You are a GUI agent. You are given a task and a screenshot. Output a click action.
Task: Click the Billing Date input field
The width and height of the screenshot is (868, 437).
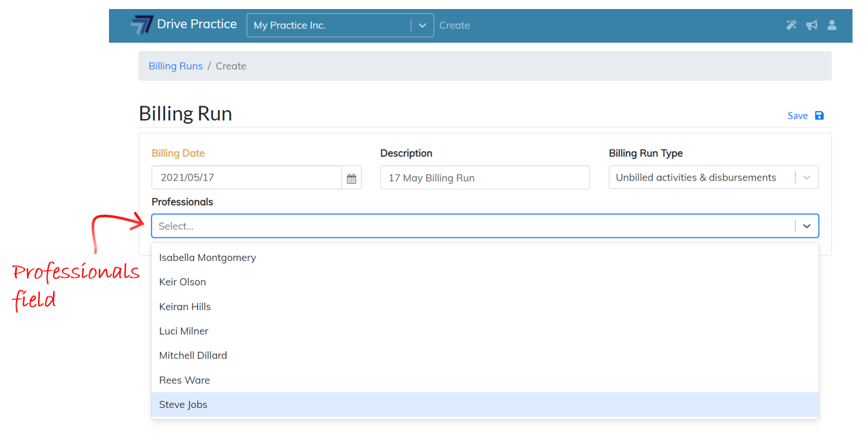pos(246,178)
